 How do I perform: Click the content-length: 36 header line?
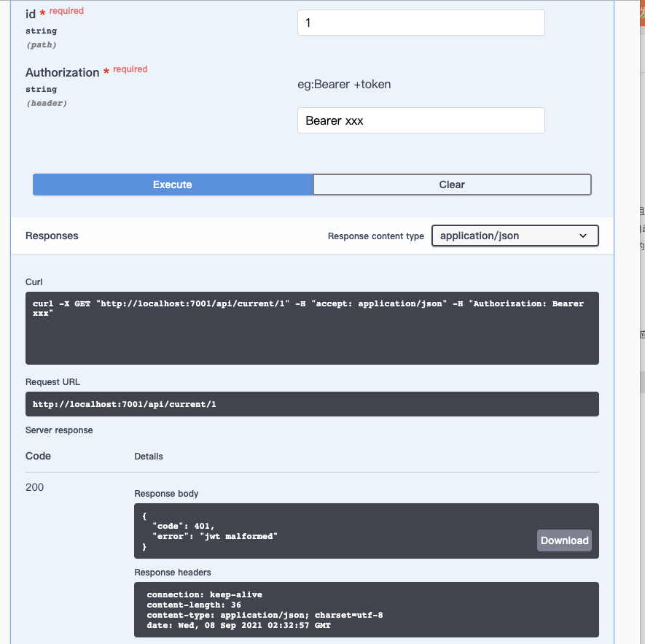[x=194, y=605]
